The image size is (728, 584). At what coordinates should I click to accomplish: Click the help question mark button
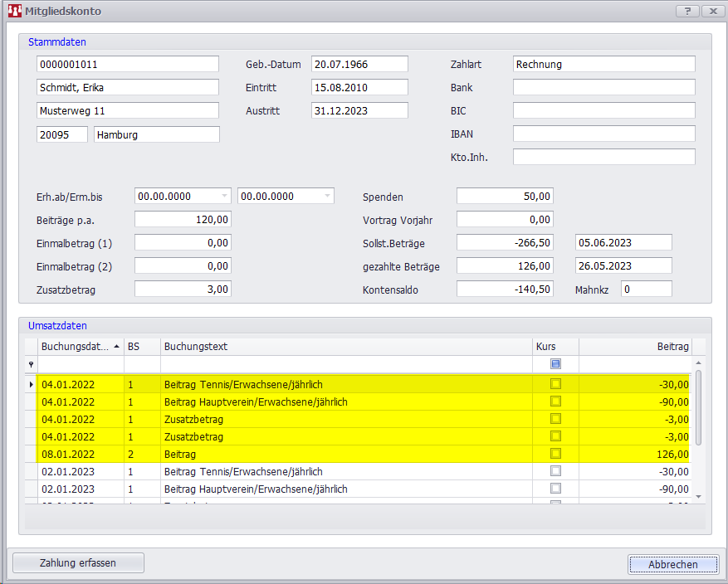coord(687,11)
